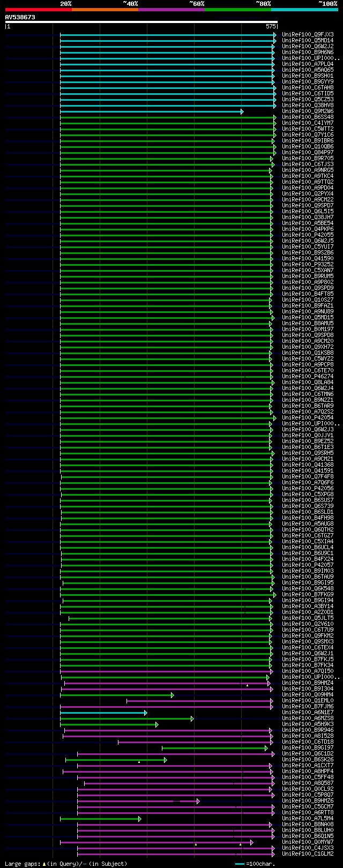Image resolution: width=343 pixels, height=868 pixels.
Task: Click the purple bar for UniRef100_C6TD18
Action: pos(196,742)
